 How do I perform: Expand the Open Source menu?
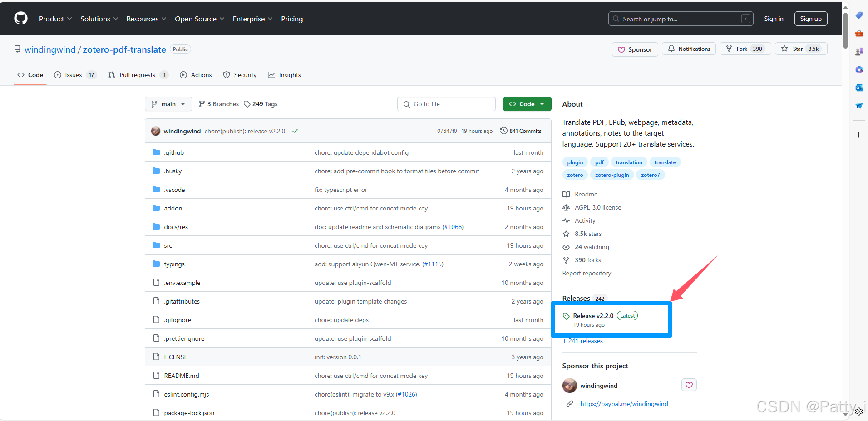click(199, 19)
